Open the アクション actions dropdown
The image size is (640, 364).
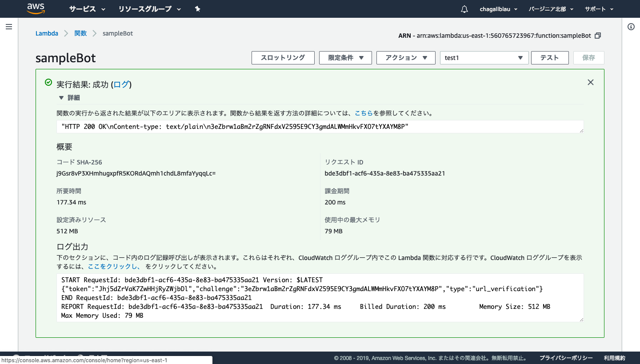click(x=406, y=58)
